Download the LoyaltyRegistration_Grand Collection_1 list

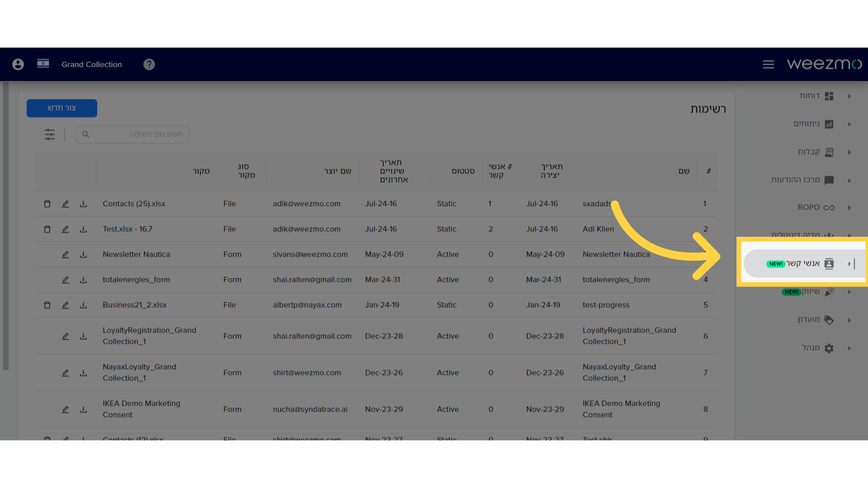pos(83,336)
